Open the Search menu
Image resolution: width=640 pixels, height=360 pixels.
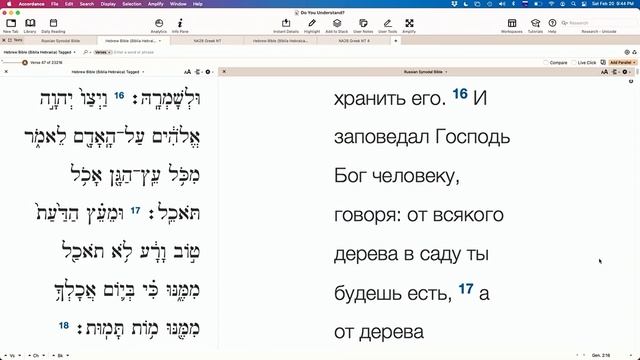(87, 4)
